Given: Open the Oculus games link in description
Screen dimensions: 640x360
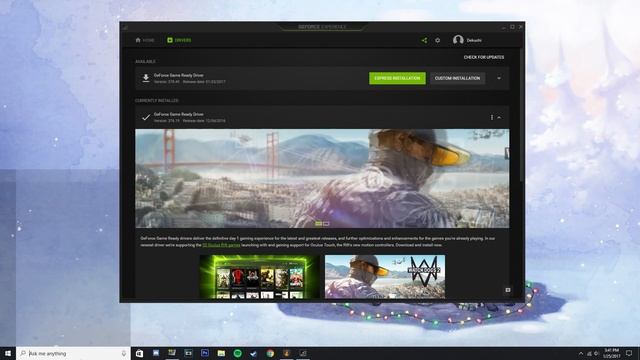Looking at the screenshot, I should [221, 245].
